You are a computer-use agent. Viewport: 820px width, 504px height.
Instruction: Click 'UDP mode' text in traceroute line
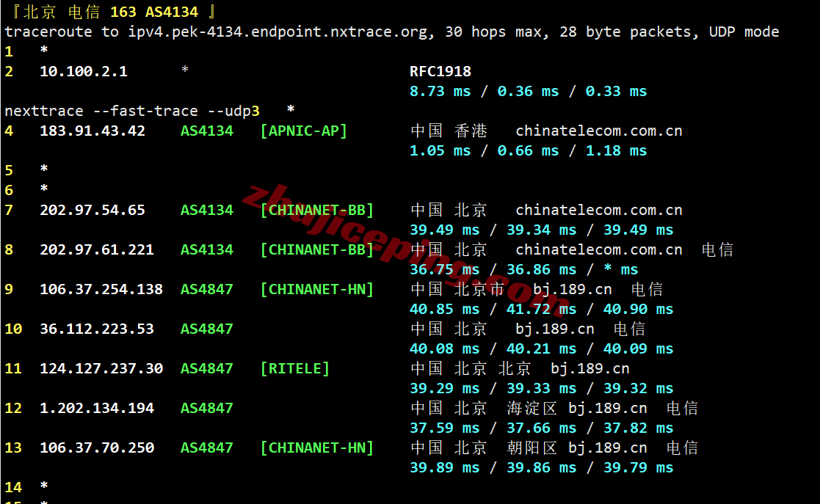coord(744,32)
